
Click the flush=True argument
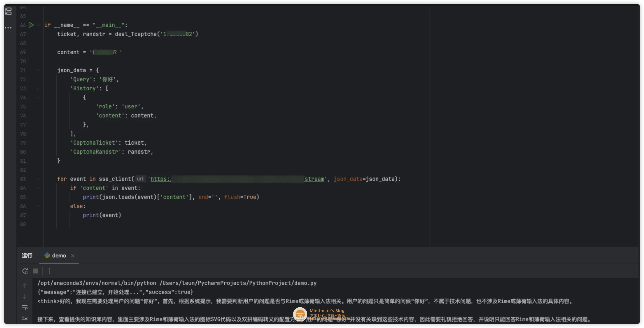point(240,197)
